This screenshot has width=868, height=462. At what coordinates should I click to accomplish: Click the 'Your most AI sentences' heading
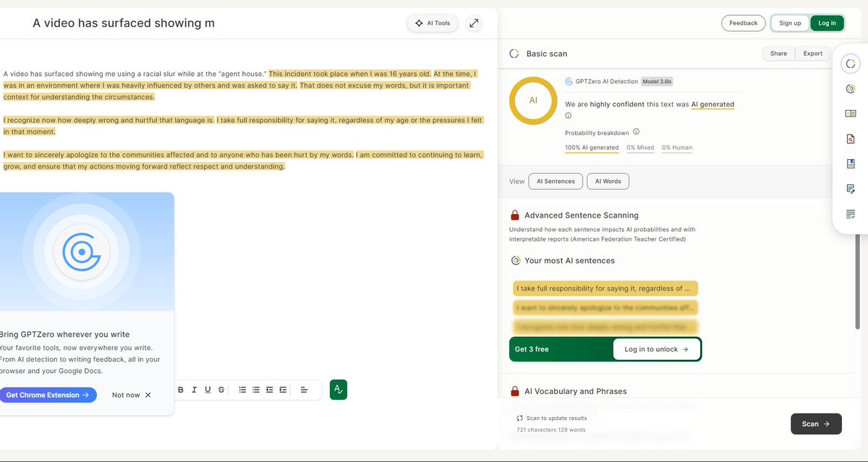pos(569,260)
